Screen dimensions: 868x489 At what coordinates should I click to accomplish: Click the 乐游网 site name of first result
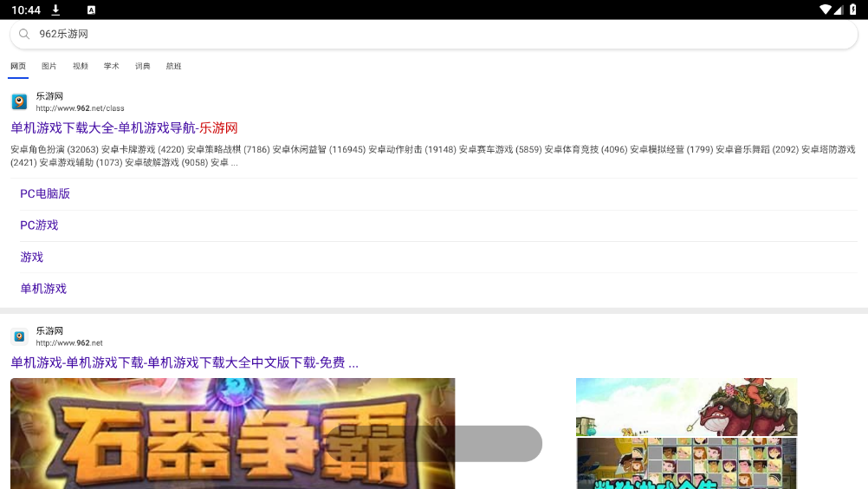pos(50,96)
